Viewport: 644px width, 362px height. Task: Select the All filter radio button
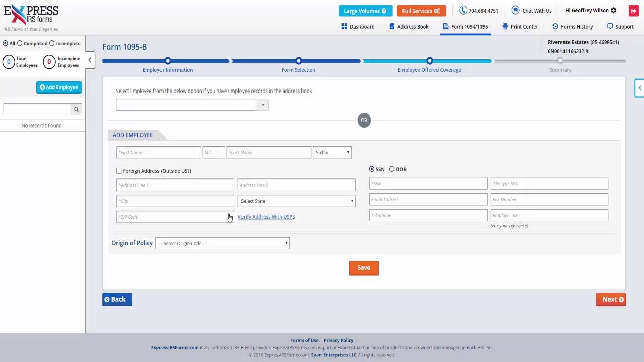pyautogui.click(x=6, y=43)
